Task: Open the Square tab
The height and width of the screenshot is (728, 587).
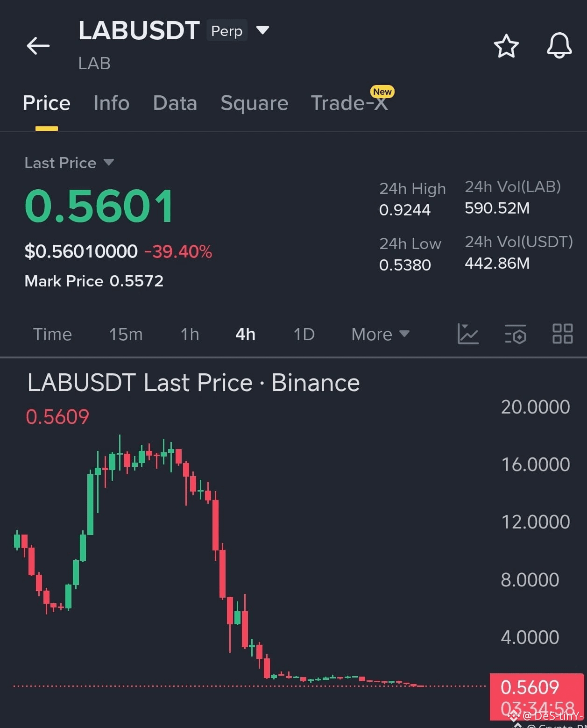Action: click(255, 103)
